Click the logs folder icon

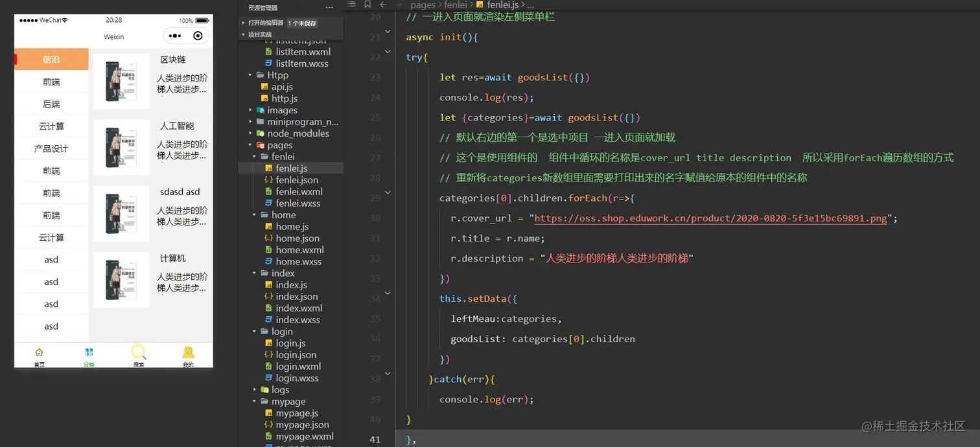point(264,390)
